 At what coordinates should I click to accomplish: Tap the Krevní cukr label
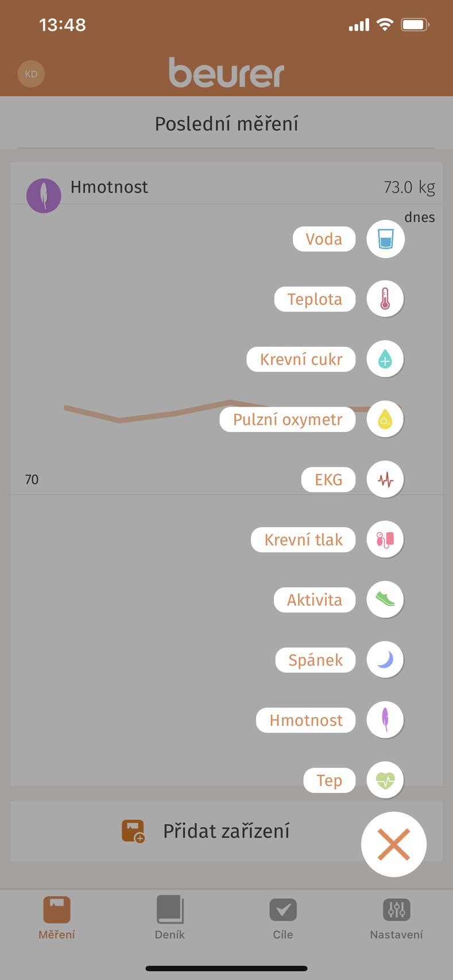(301, 359)
